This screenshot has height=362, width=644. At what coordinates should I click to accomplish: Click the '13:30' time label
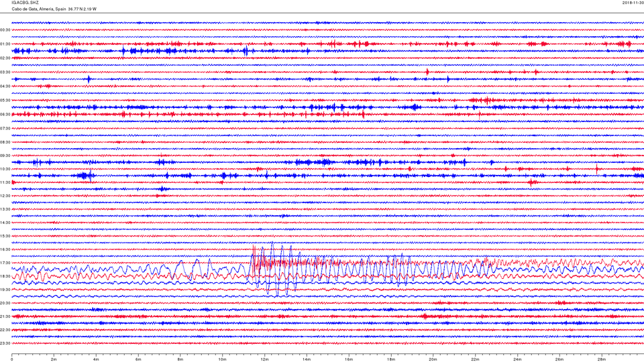click(x=5, y=209)
